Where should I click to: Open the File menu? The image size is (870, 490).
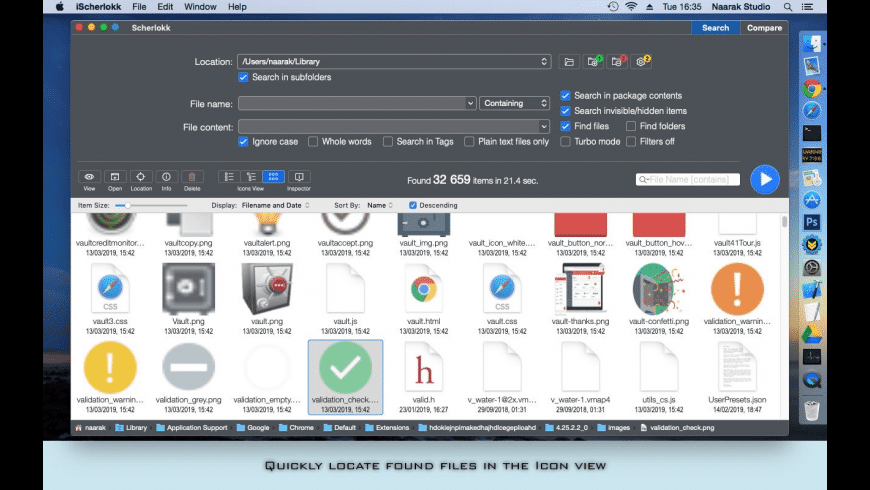point(139,7)
